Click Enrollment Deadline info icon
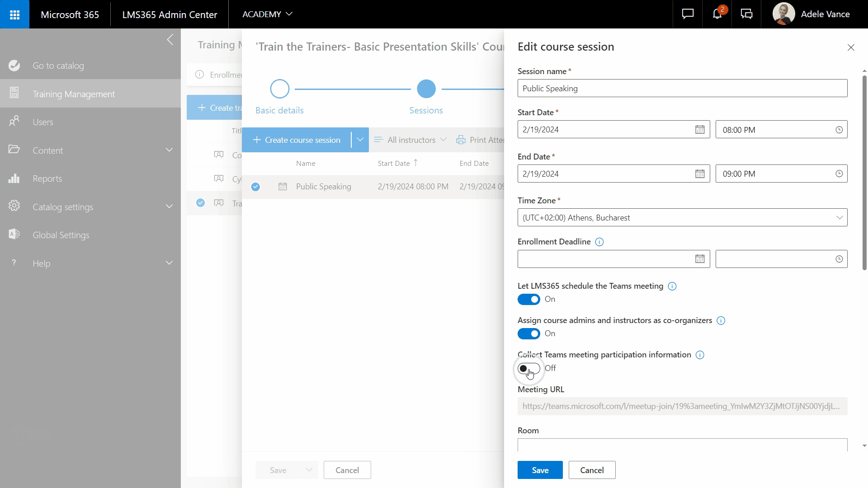868x488 pixels. [x=599, y=242]
